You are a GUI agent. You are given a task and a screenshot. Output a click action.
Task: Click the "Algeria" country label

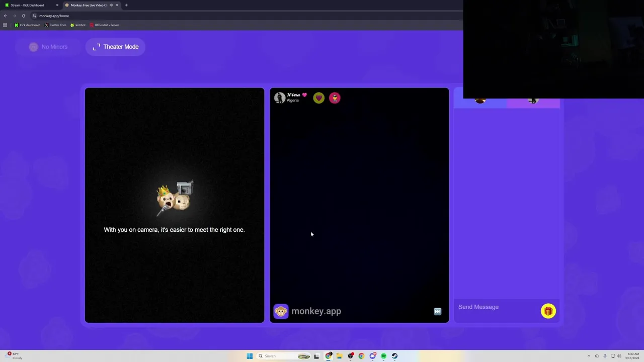click(293, 101)
